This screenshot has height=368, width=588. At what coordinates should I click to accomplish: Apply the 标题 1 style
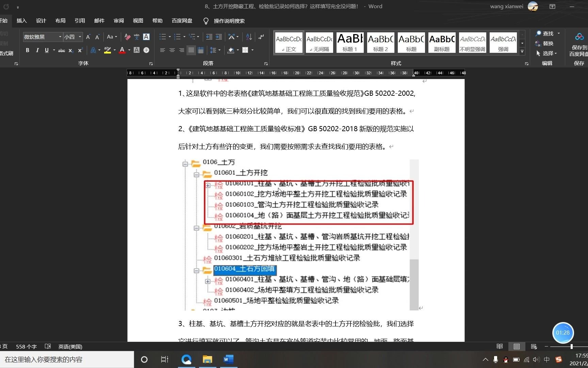349,42
